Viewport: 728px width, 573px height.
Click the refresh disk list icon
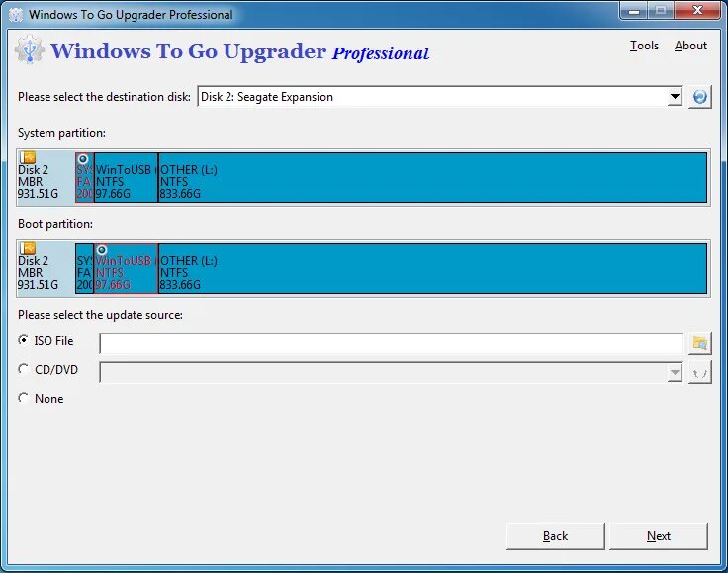tap(699, 97)
